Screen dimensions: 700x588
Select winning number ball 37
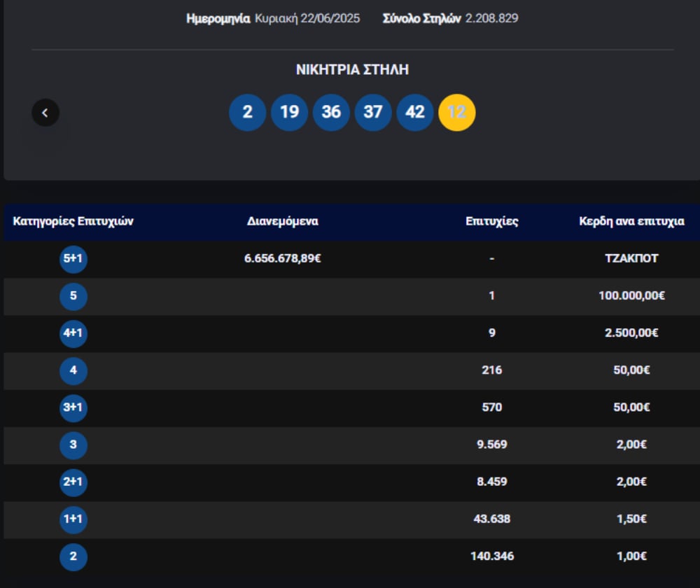[373, 112]
